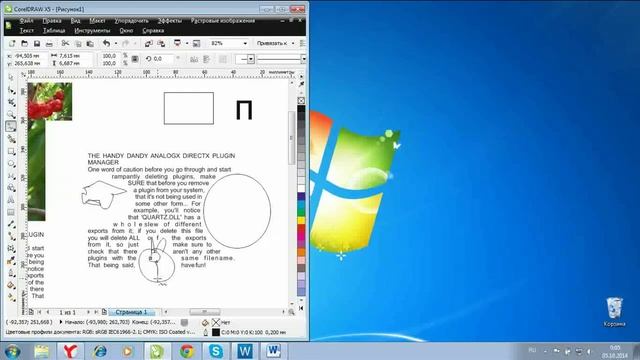Select the Dimension tool
Screen dimensions: 640x360
click(x=11, y=224)
